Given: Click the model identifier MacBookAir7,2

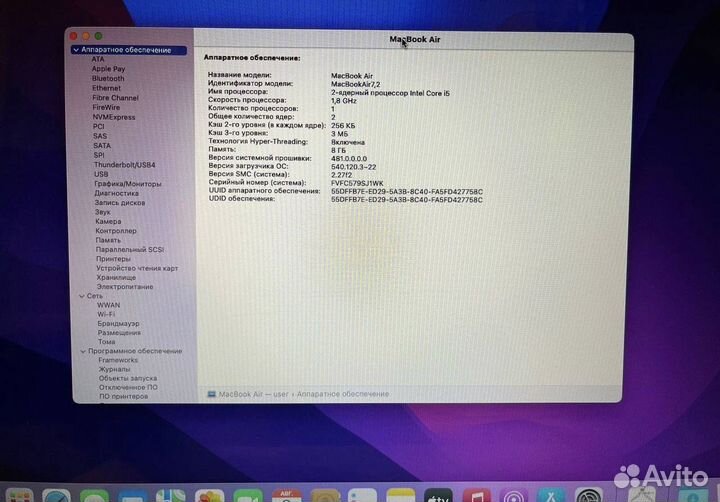Looking at the screenshot, I should click(x=355, y=85).
